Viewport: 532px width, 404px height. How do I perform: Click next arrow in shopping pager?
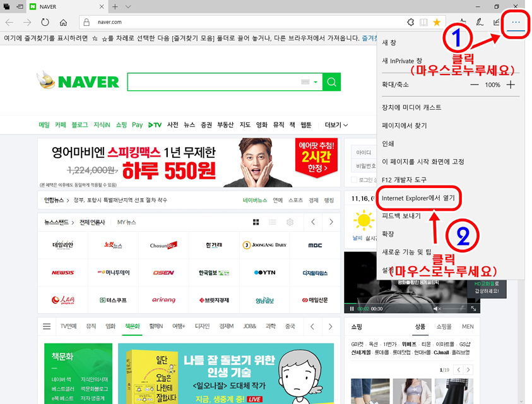pyautogui.click(x=468, y=370)
